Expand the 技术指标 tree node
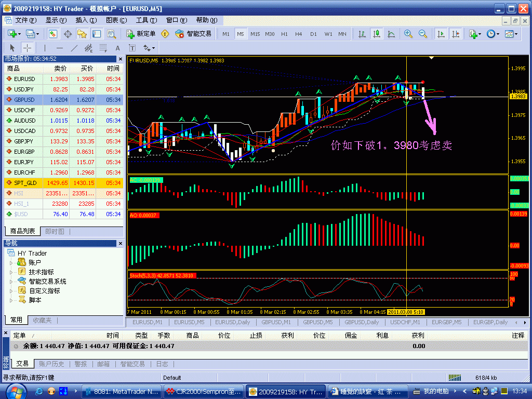The width and height of the screenshot is (532, 399). (11, 272)
